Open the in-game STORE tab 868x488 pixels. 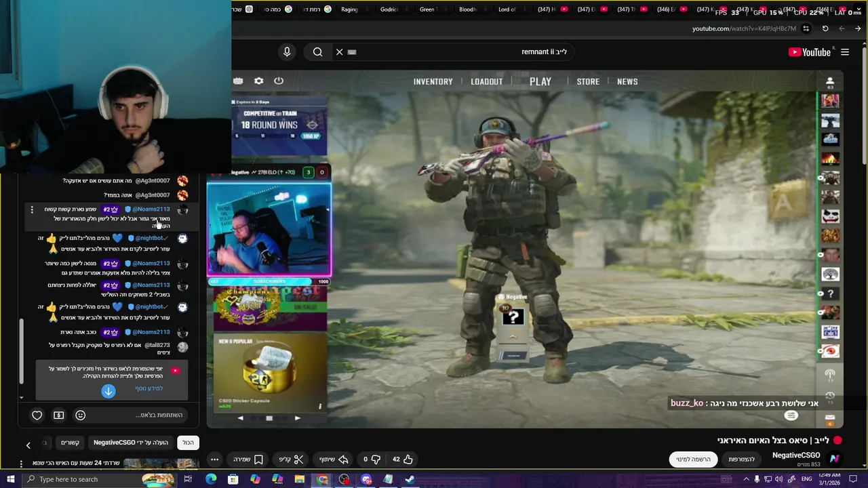[588, 81]
